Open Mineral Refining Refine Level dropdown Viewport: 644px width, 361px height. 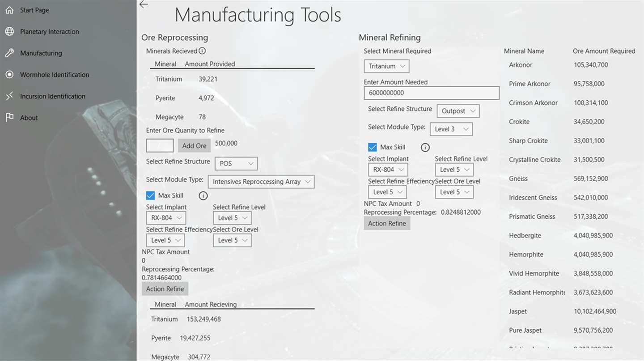[x=454, y=170]
